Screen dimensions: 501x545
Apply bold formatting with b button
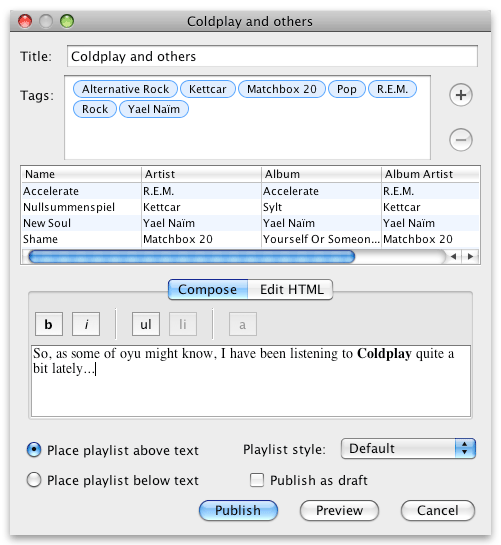(x=49, y=324)
